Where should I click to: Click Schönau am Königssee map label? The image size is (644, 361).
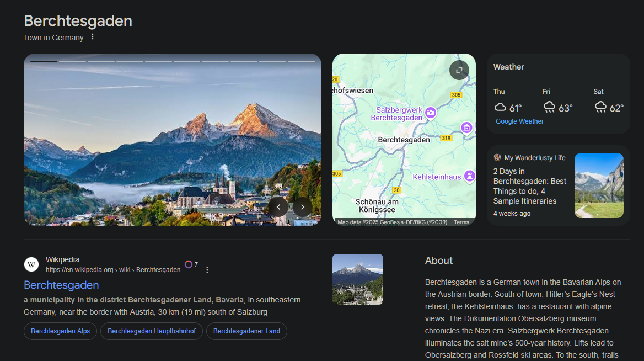[377, 205]
